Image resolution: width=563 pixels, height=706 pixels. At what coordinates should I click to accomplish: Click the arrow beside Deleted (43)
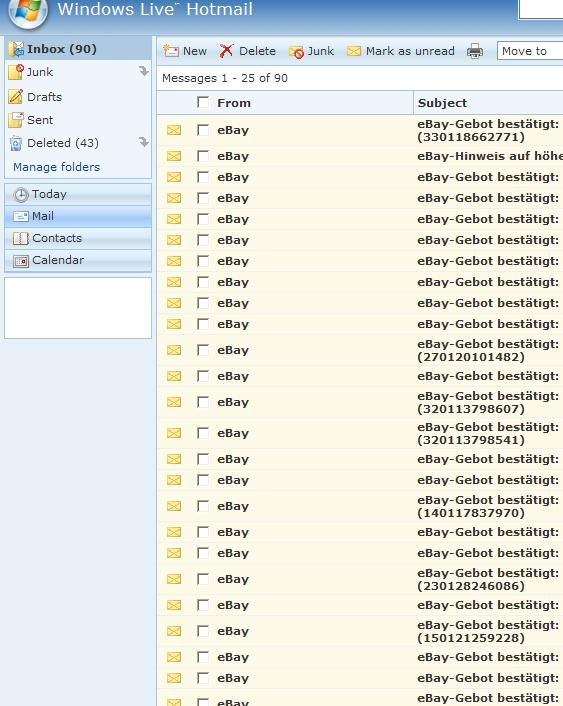(144, 142)
